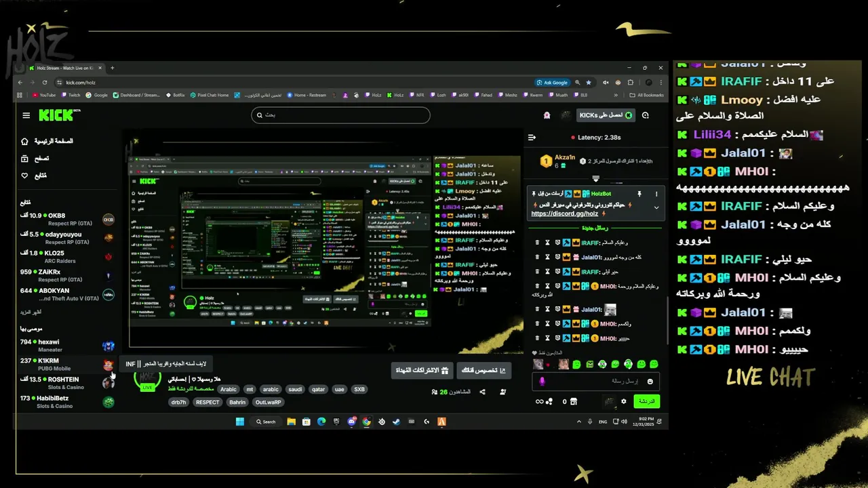Open the BotRix bookmark
868x488 pixels.
tap(176, 95)
